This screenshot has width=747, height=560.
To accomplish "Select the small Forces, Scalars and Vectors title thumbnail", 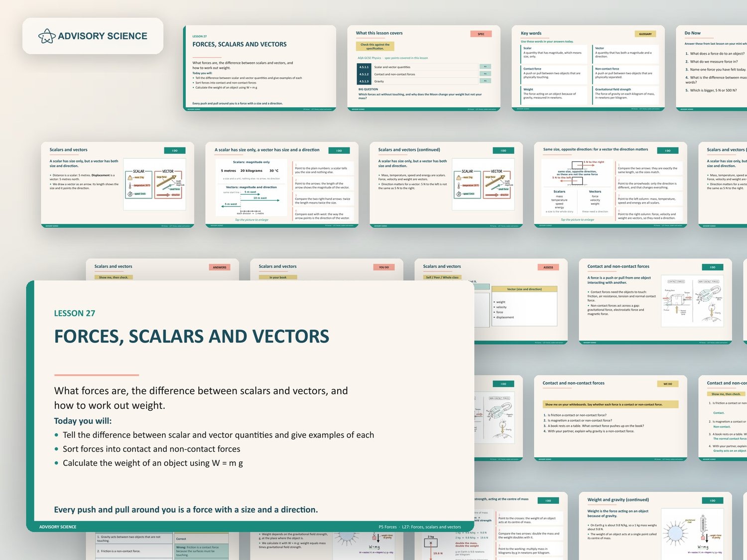I will (259, 68).
